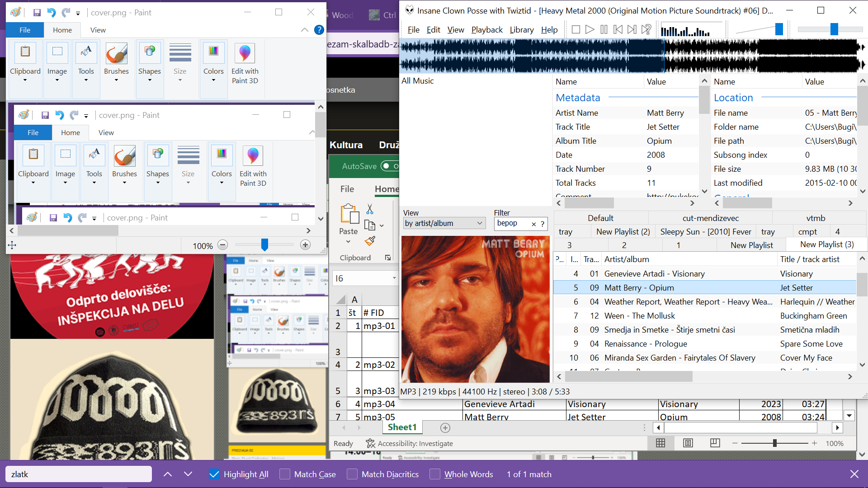Expand Excel Name Box dropdown arrow
This screenshot has width=868, height=488.
point(394,278)
